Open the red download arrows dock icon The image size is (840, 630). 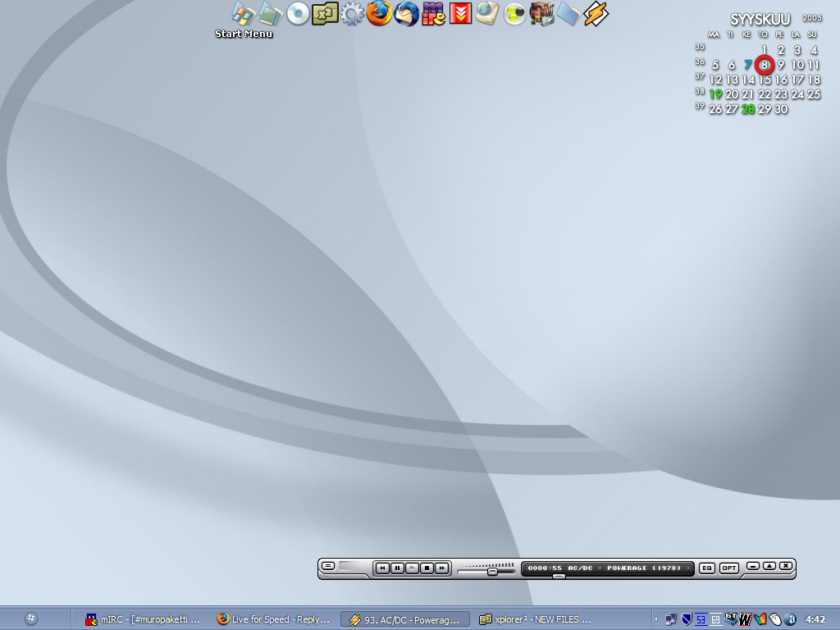460,14
